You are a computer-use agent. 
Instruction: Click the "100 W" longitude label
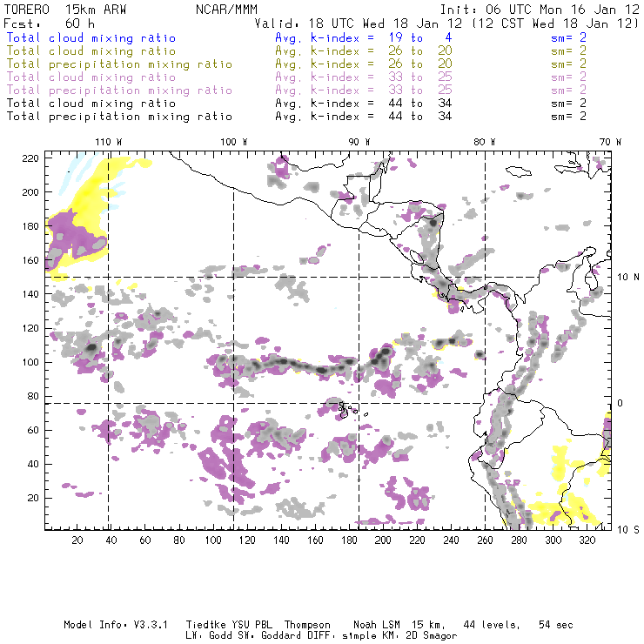234,142
